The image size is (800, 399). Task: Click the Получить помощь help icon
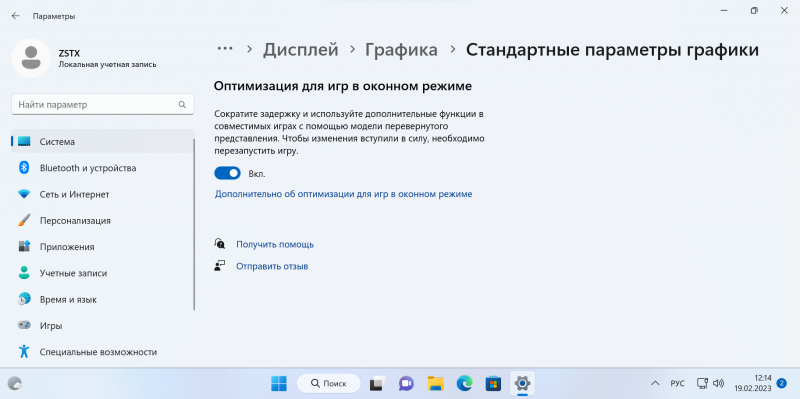pyautogui.click(x=219, y=244)
